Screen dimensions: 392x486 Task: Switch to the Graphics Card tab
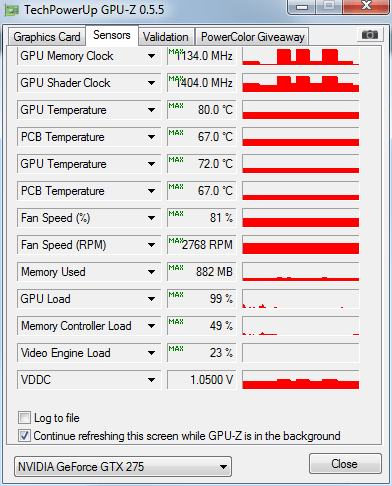pyautogui.click(x=47, y=37)
